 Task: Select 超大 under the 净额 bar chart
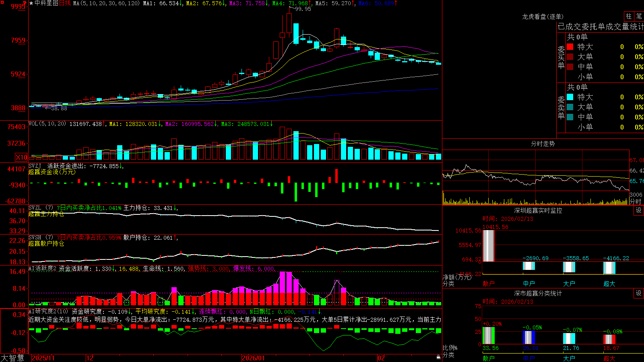609,284
